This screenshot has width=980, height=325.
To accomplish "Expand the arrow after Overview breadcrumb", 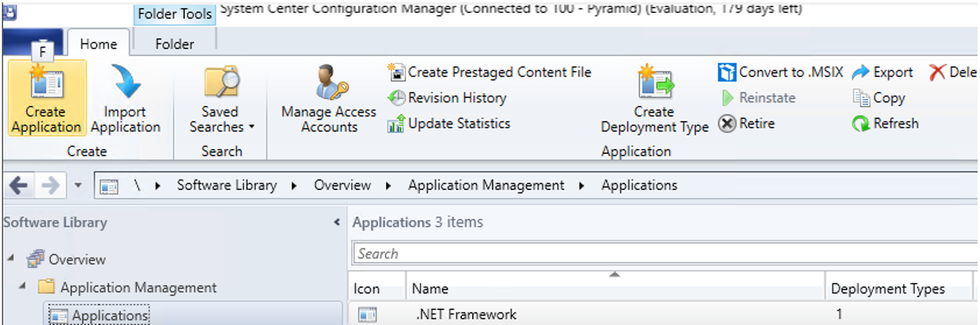I will tap(388, 186).
